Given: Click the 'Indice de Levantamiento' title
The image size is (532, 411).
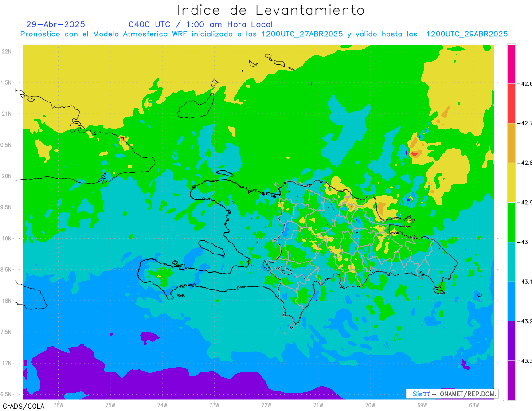Looking at the screenshot, I should [270, 10].
